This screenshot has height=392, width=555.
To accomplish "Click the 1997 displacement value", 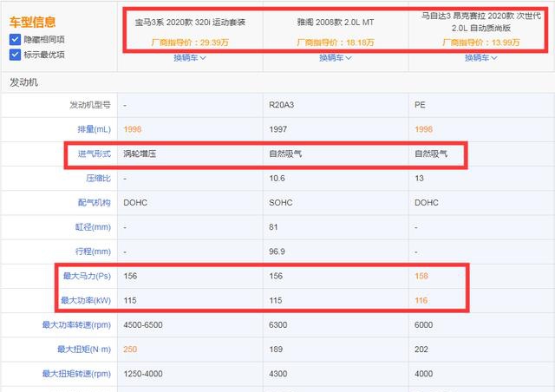I will click(x=277, y=129).
